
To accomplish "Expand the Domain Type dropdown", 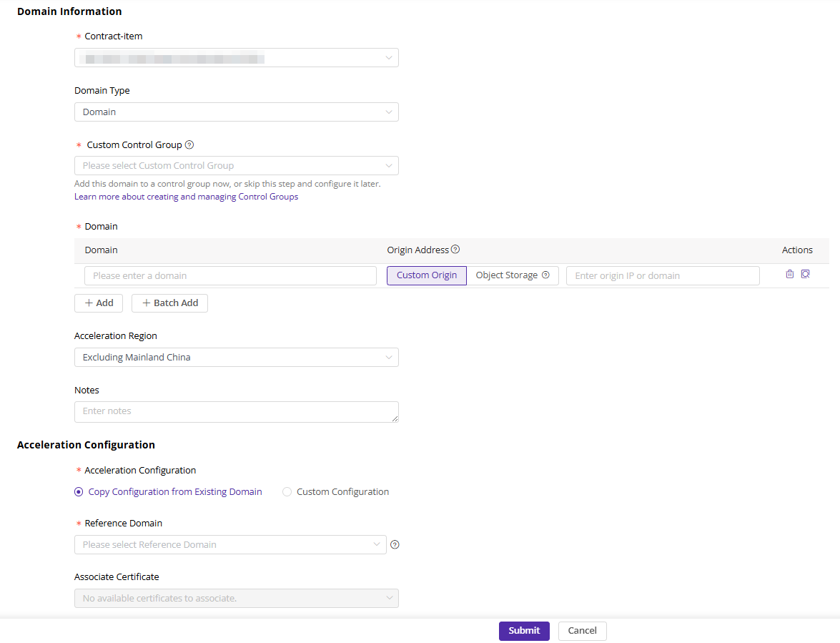I will pyautogui.click(x=236, y=112).
